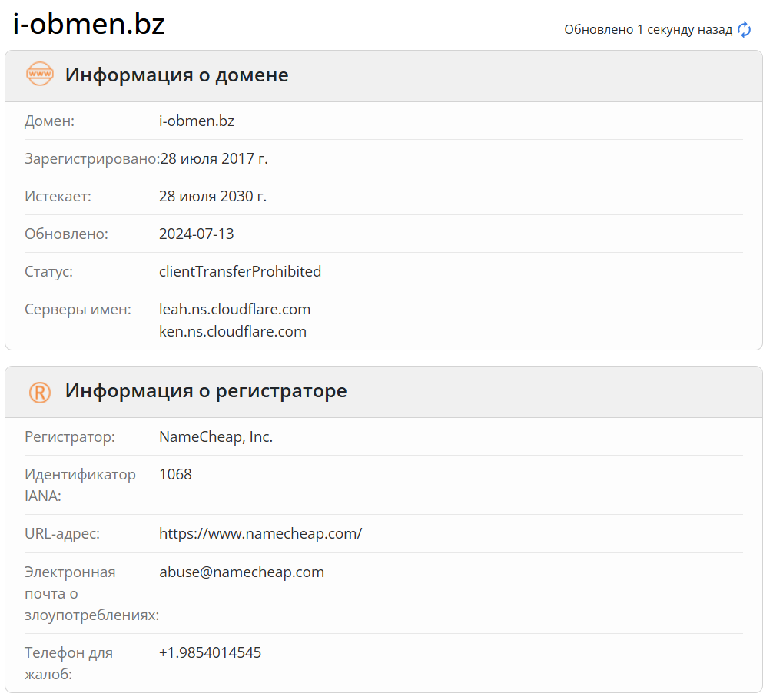Click the updated date 2024-07-13

coord(196,234)
